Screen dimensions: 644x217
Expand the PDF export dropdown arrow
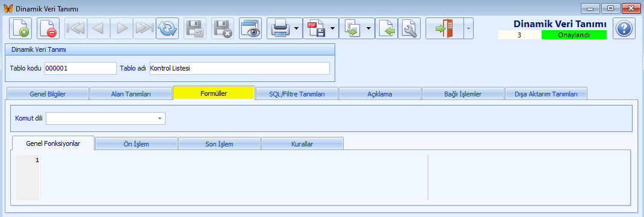pos(332,28)
